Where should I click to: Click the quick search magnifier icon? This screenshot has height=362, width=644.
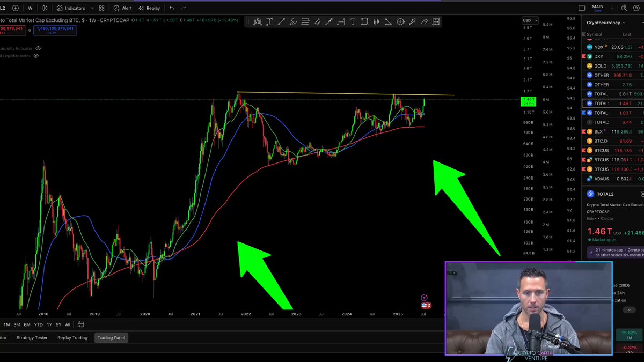pyautogui.click(x=624, y=8)
